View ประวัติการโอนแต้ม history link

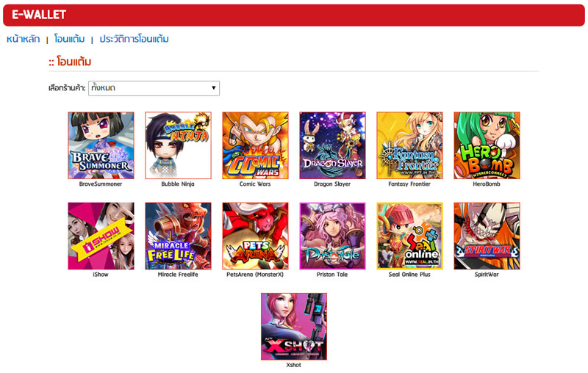135,39
